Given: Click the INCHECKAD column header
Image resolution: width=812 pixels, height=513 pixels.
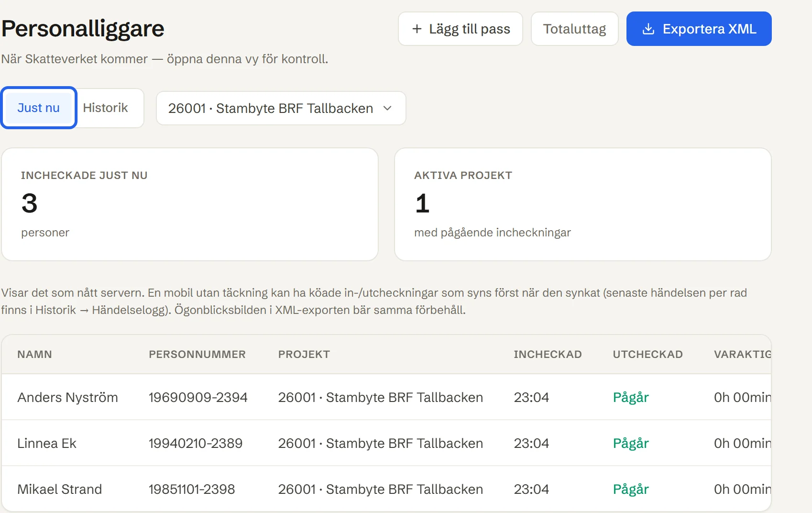Looking at the screenshot, I should point(548,354).
